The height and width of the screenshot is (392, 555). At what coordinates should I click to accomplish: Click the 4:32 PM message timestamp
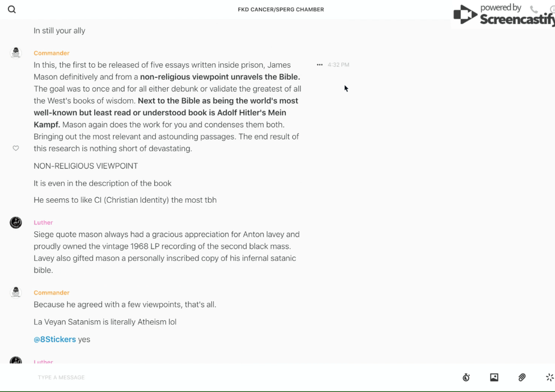coord(339,65)
